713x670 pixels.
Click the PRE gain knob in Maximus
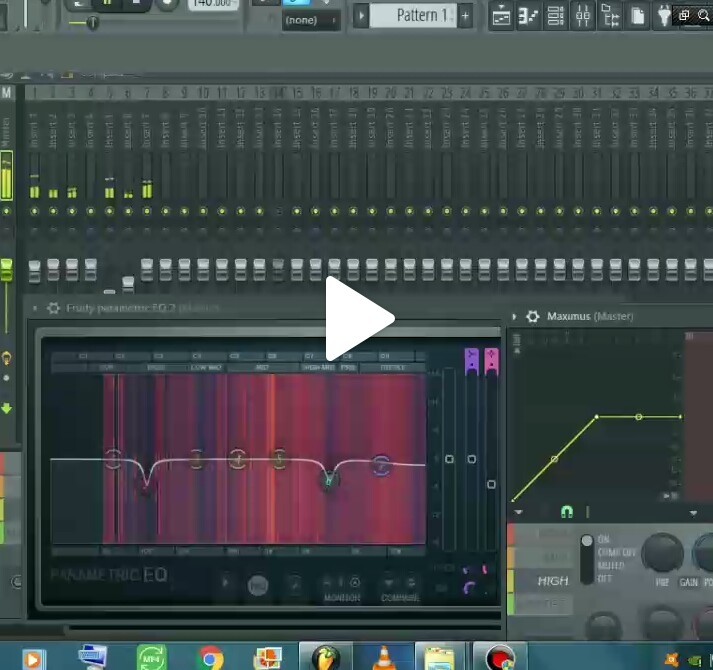tap(663, 553)
